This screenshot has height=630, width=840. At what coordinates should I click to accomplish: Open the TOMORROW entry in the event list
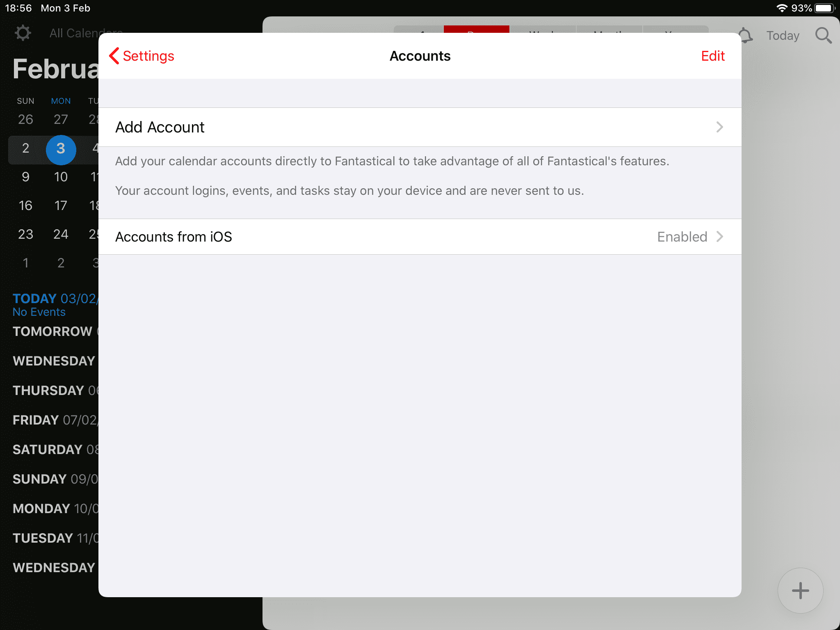pyautogui.click(x=55, y=331)
